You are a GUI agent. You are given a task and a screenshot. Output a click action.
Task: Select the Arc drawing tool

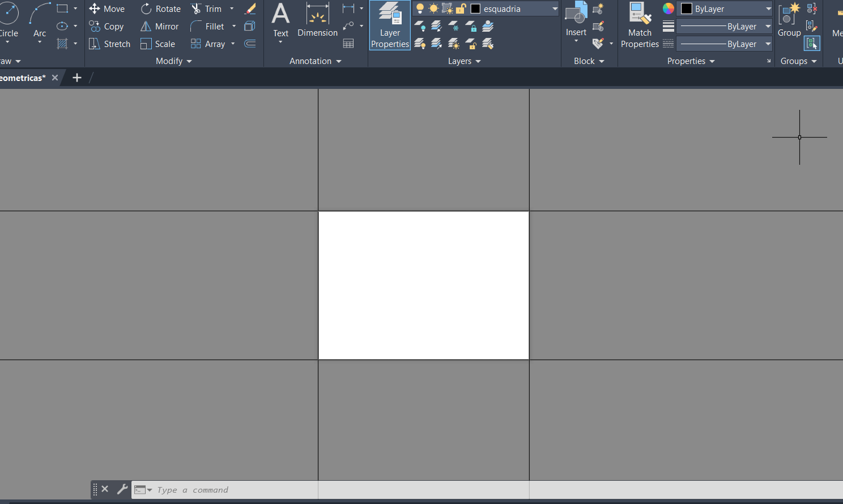pos(40,22)
